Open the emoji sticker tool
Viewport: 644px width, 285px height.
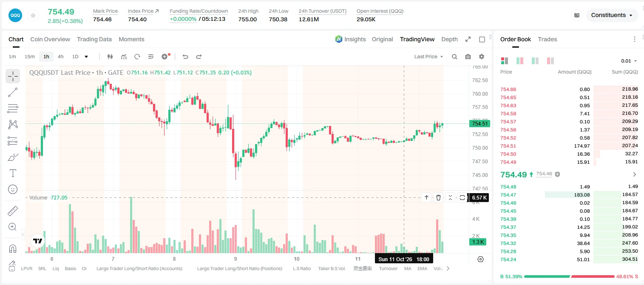13,189
